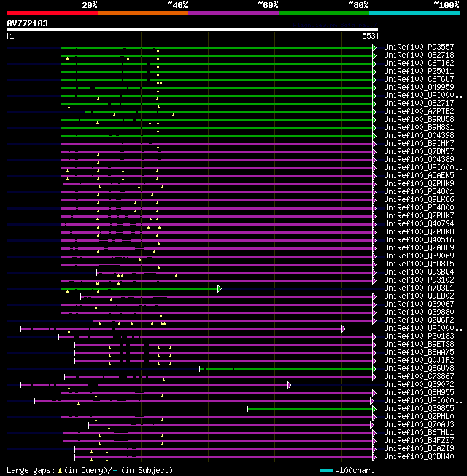Click the short green Q39855 alignment bar
Viewport: 467px width, 476px height.
(x=310, y=410)
